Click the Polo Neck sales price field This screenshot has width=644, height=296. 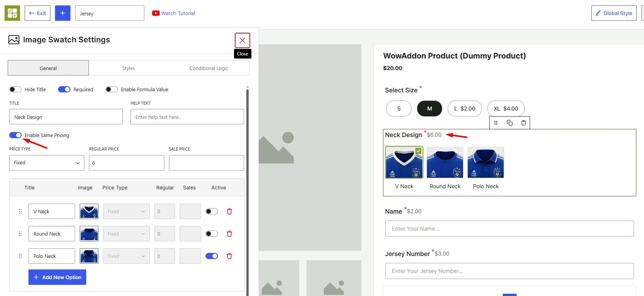tap(190, 256)
